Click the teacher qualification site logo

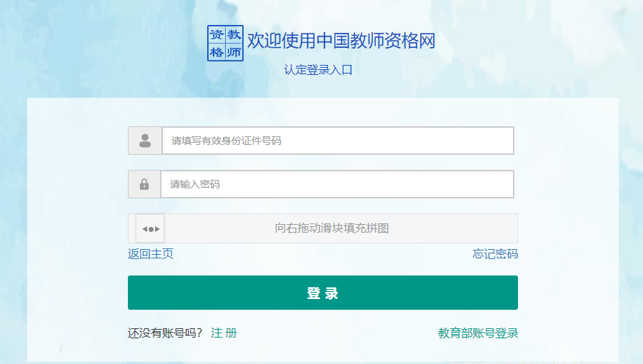click(x=225, y=44)
